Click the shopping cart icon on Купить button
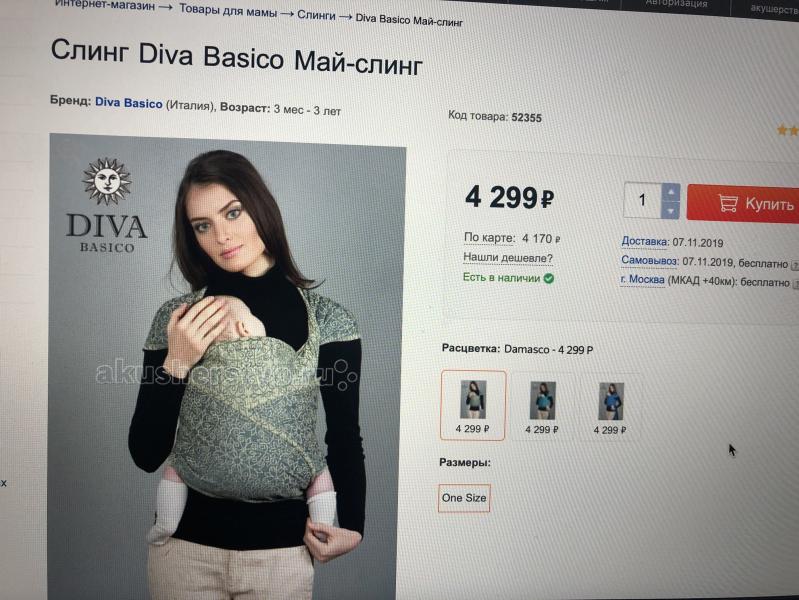The width and height of the screenshot is (799, 600). pos(728,202)
